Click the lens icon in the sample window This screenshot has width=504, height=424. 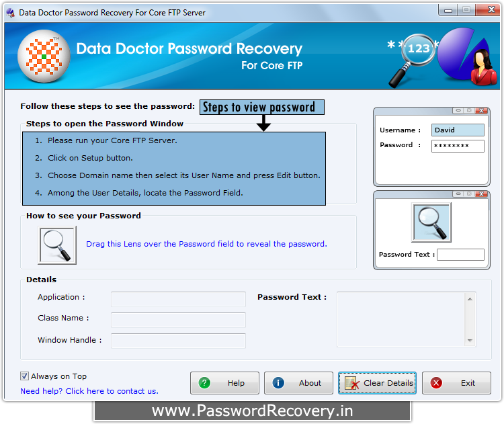pyautogui.click(x=431, y=222)
